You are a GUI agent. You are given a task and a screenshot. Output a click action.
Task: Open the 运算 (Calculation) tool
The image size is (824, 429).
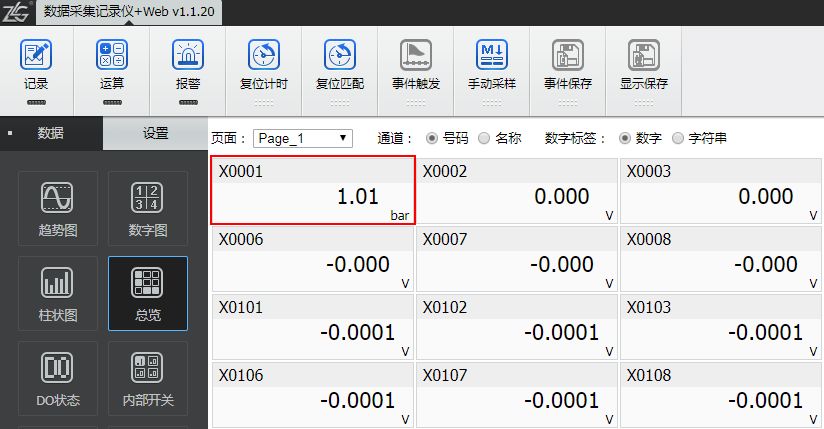point(112,56)
